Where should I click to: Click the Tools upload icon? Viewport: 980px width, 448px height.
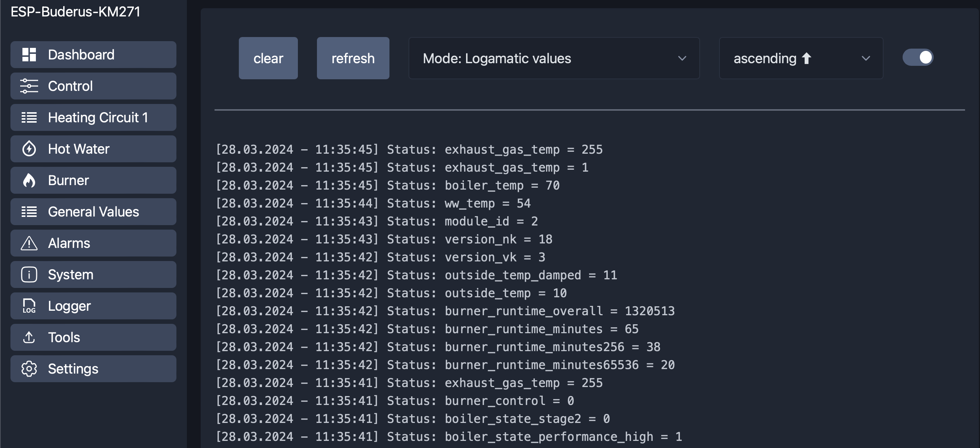click(29, 337)
